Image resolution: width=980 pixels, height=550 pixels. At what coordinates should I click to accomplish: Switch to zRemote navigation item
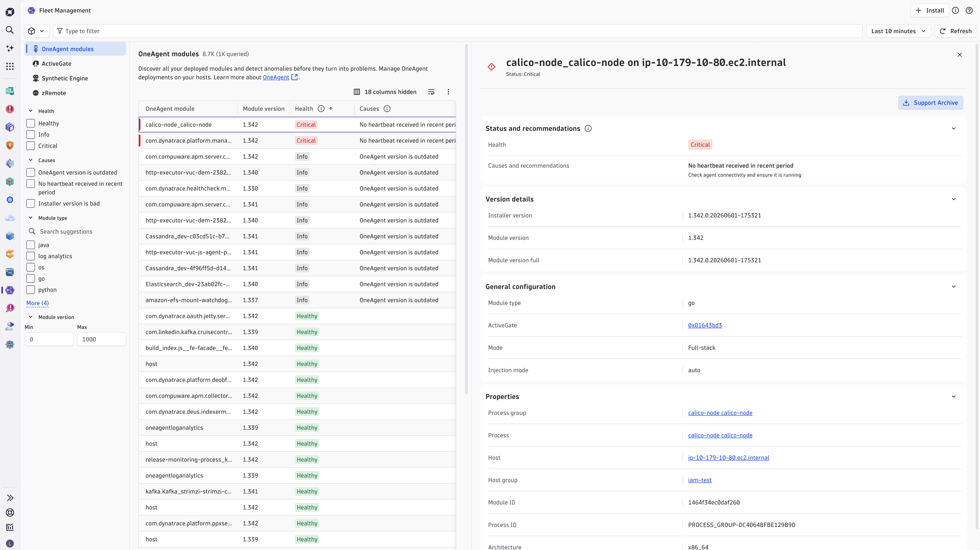point(76,93)
